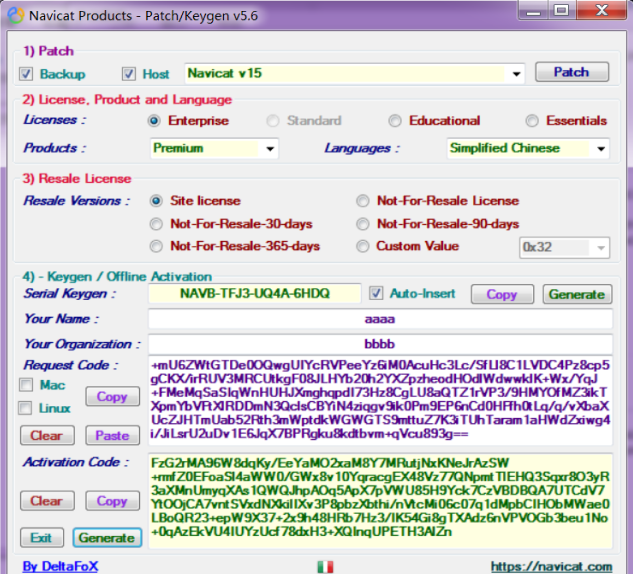Toggle the Host checkbox
633x574 pixels.
coord(129,74)
